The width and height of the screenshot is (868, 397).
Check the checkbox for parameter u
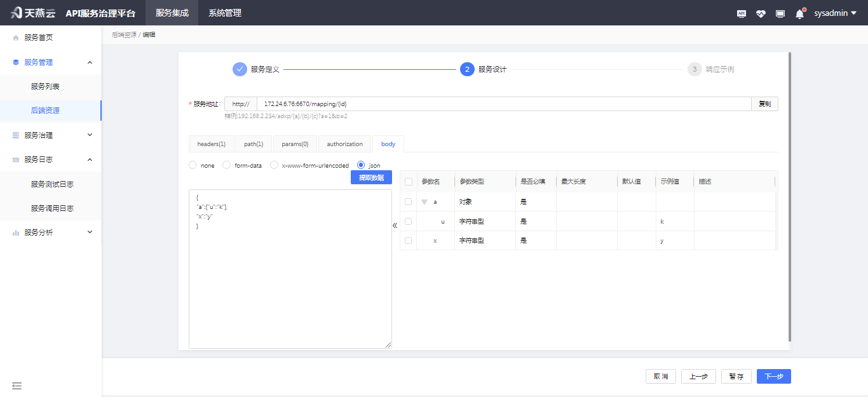409,222
